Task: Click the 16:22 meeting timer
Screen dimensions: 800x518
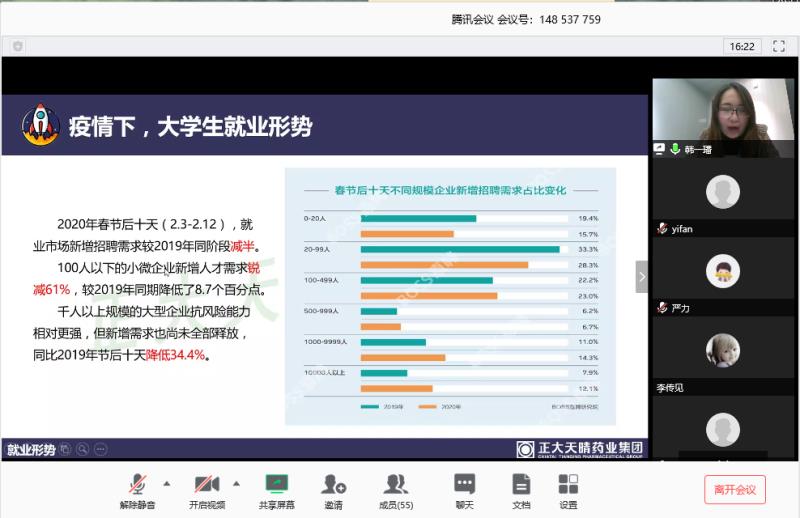Action: click(742, 46)
